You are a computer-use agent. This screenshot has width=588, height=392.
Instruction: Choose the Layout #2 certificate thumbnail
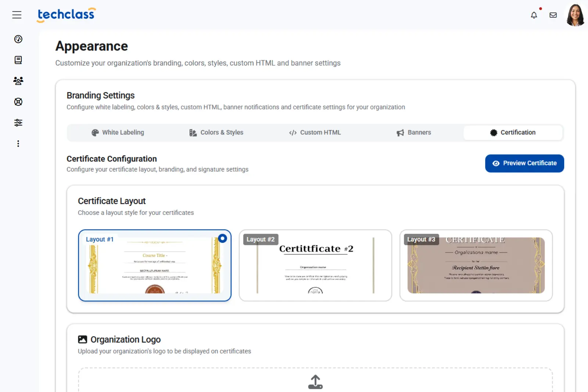point(315,265)
